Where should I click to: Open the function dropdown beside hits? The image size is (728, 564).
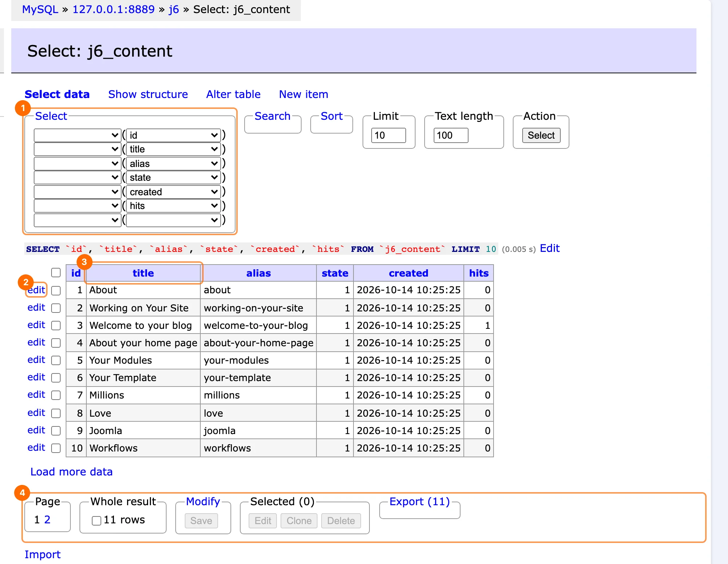(77, 206)
